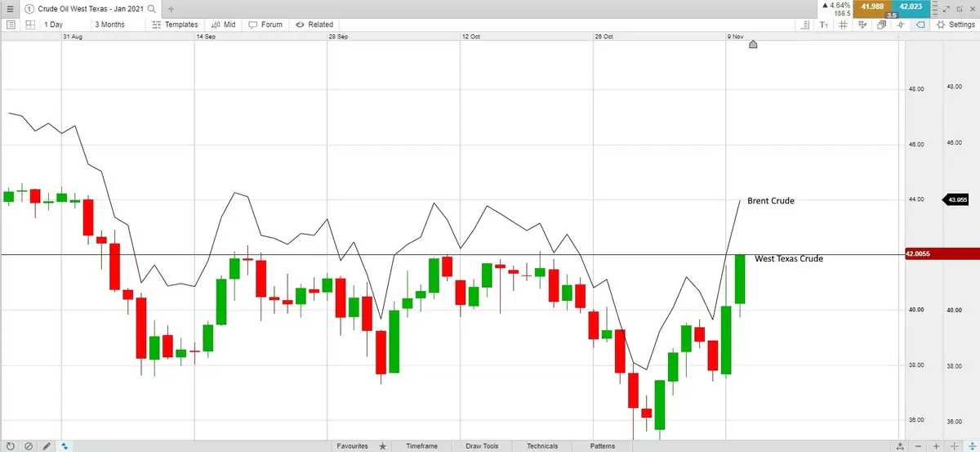Open the Mid price type dropdown
This screenshot has height=452, width=980.
pyautogui.click(x=223, y=25)
